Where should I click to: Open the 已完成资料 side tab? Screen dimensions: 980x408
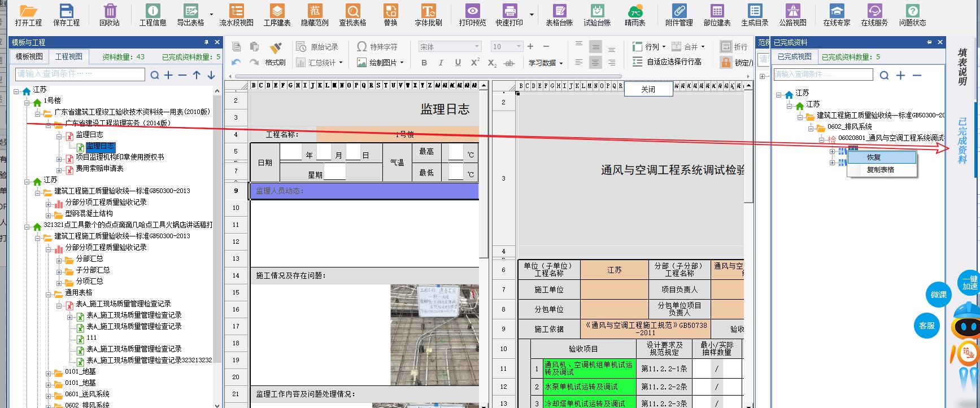(962, 141)
